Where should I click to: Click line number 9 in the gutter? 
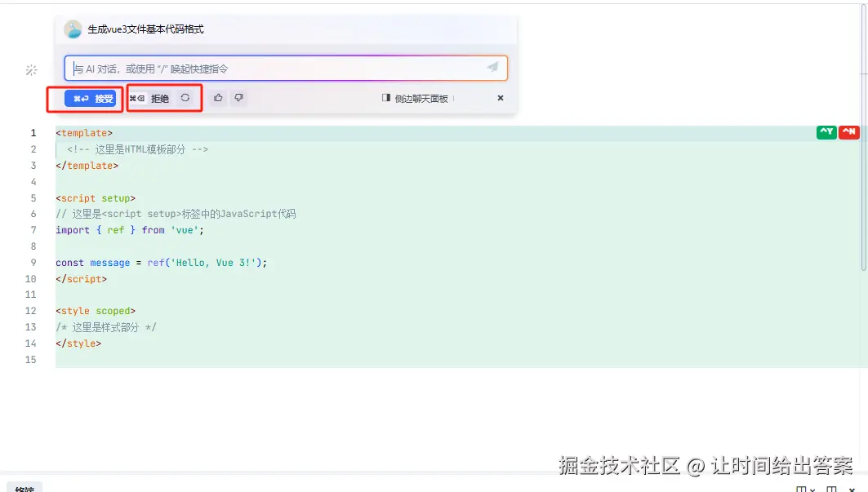33,263
